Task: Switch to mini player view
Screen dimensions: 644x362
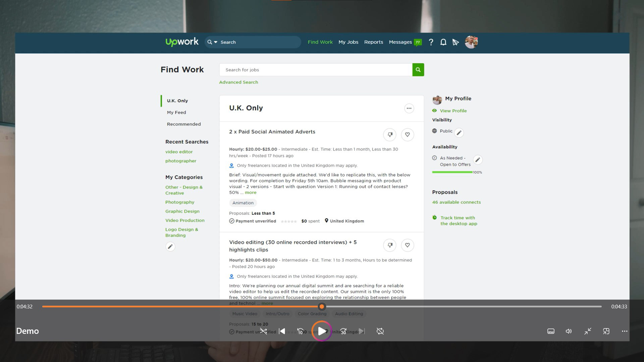Action: point(606,331)
